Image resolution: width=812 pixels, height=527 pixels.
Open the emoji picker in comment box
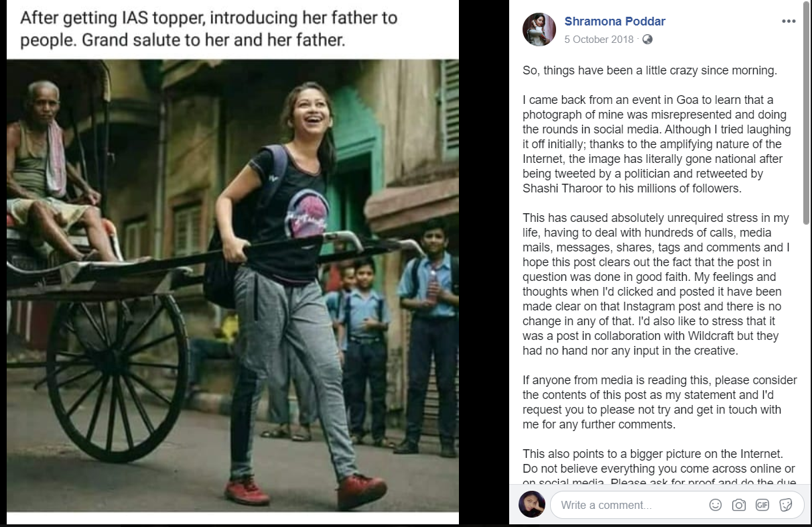(x=716, y=505)
